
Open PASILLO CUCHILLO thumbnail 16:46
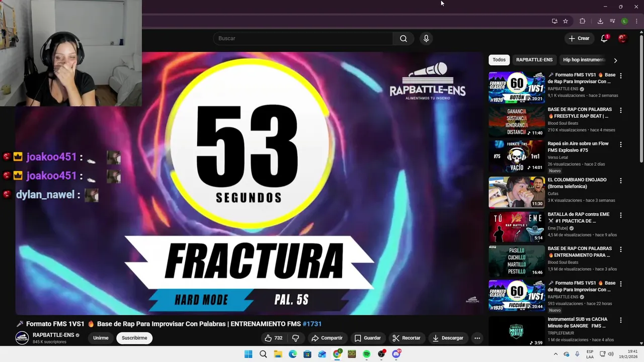click(517, 261)
